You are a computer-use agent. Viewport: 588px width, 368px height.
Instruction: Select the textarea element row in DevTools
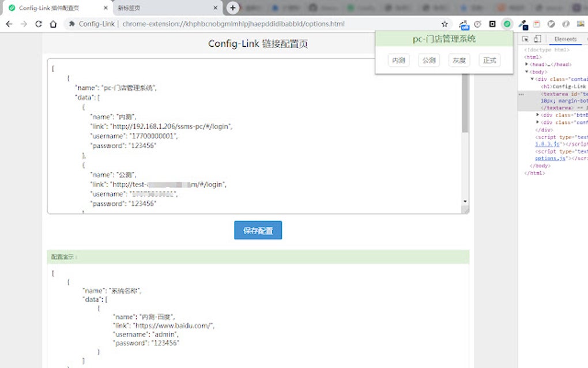(x=553, y=101)
